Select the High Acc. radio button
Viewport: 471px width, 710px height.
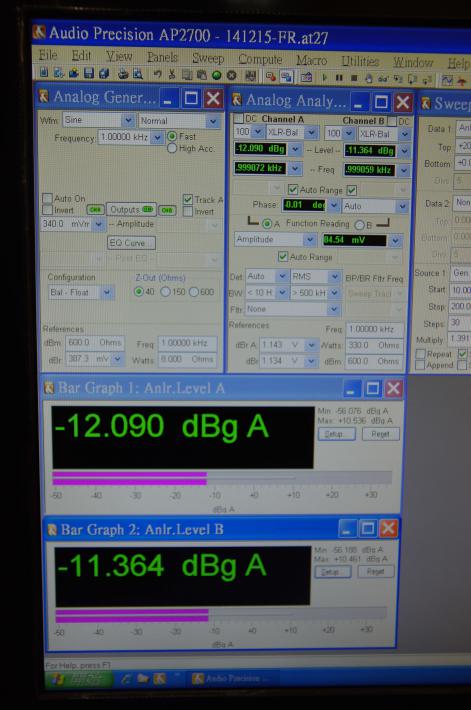coord(172,148)
